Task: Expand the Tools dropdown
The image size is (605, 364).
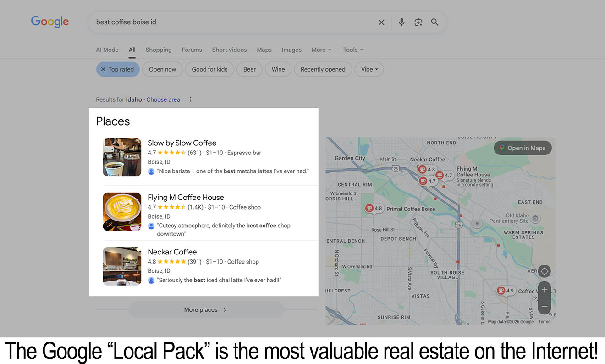Action: click(352, 50)
